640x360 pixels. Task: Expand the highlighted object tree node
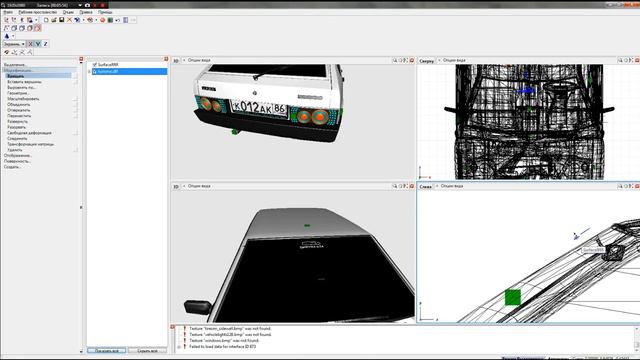click(x=89, y=71)
